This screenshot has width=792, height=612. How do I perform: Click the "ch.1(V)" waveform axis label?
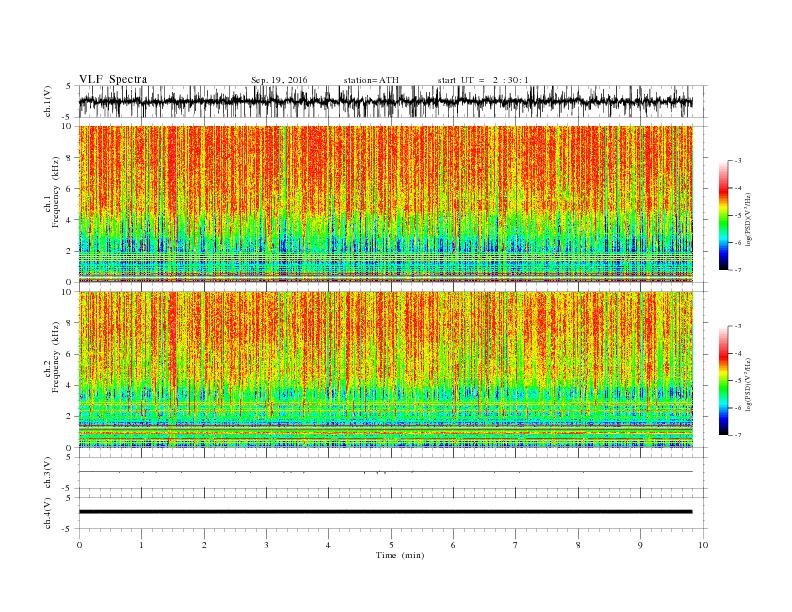pyautogui.click(x=48, y=101)
